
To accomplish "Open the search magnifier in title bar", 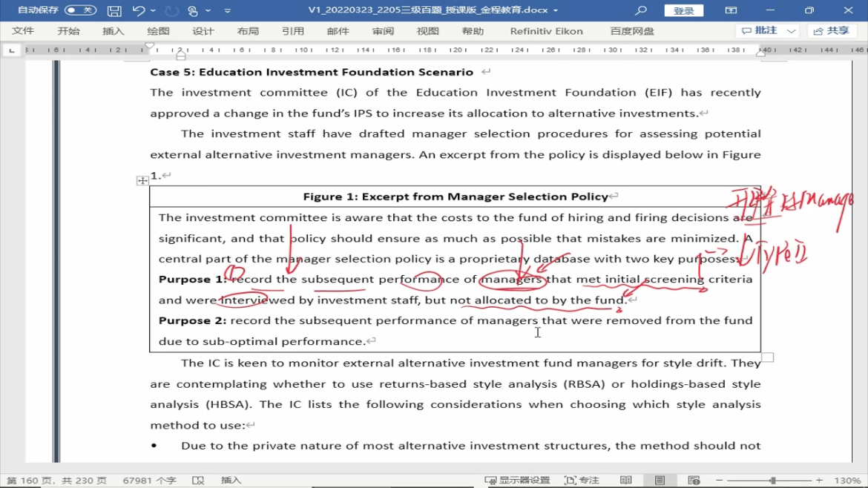I will (640, 10).
